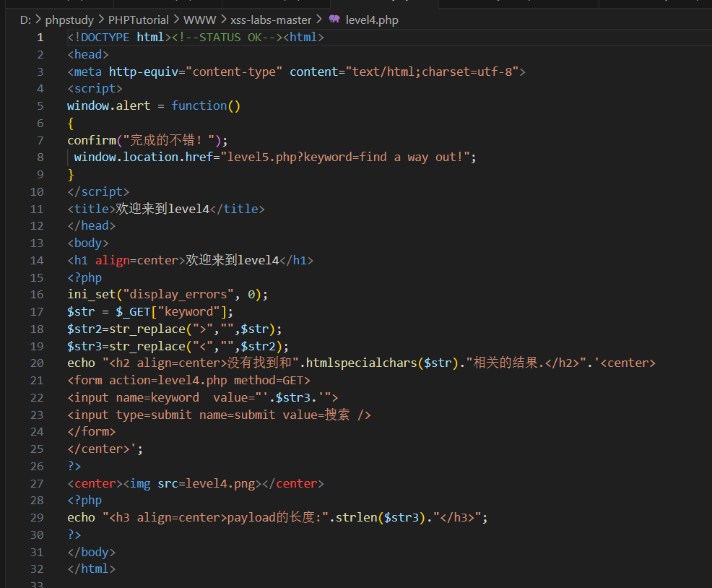Click line number 32 in the gutter
The height and width of the screenshot is (588, 712).
tap(37, 569)
